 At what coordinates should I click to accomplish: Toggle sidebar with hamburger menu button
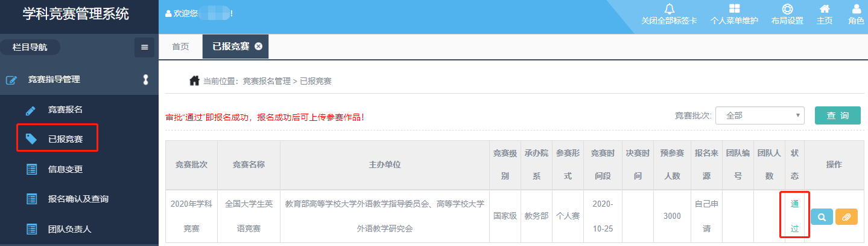[144, 47]
